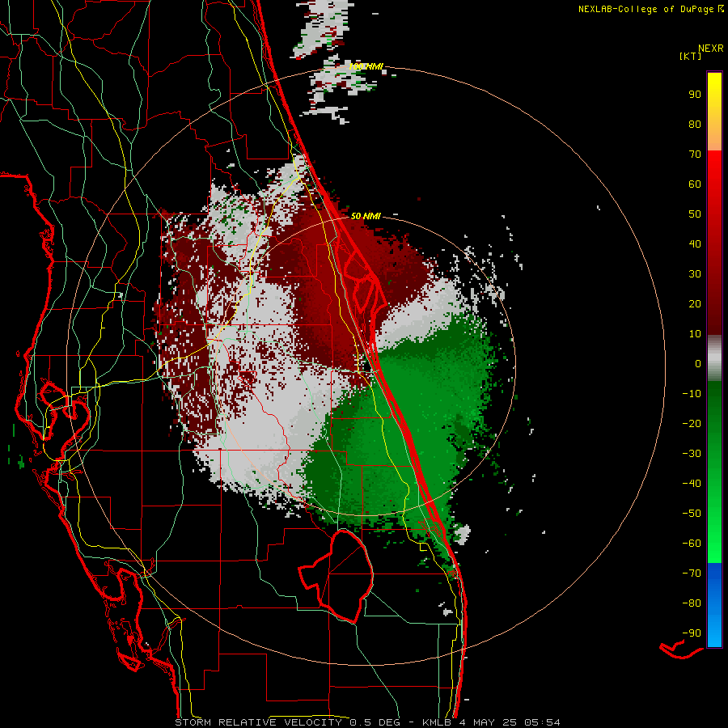
Task: Click the -10 knot scale label
Action: point(692,394)
